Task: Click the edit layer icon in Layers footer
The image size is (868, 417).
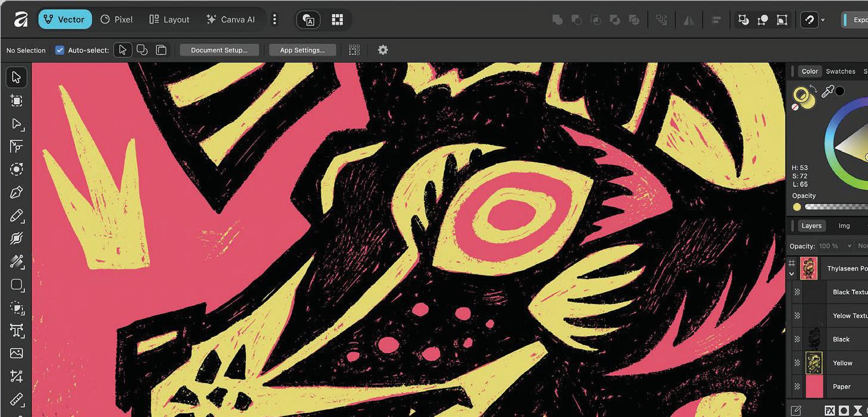Action: pos(796,410)
